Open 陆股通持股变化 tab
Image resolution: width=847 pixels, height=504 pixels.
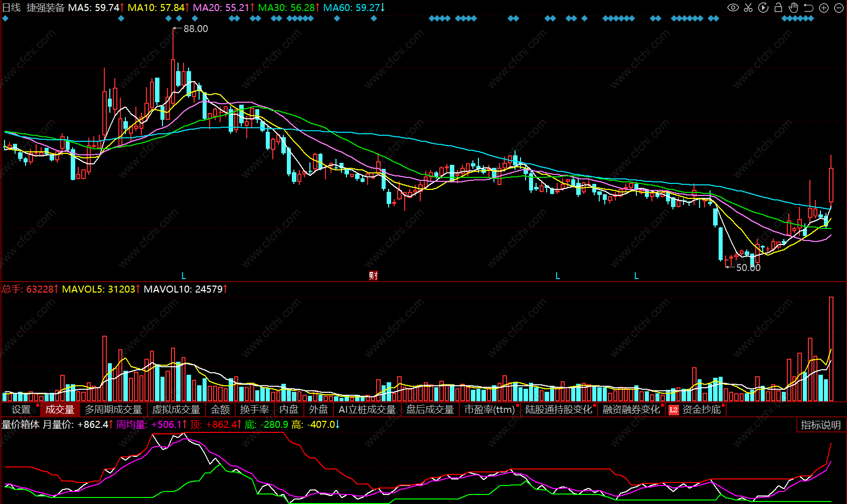click(559, 410)
